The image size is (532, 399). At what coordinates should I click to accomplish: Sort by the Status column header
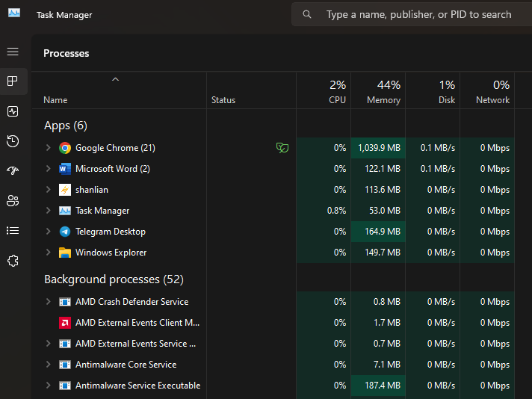coord(251,90)
